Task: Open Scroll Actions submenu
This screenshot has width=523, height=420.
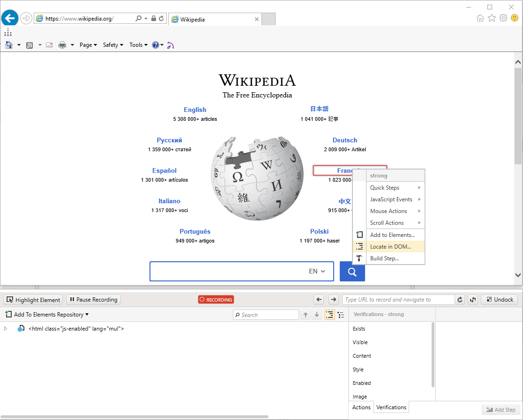Action: click(x=396, y=223)
